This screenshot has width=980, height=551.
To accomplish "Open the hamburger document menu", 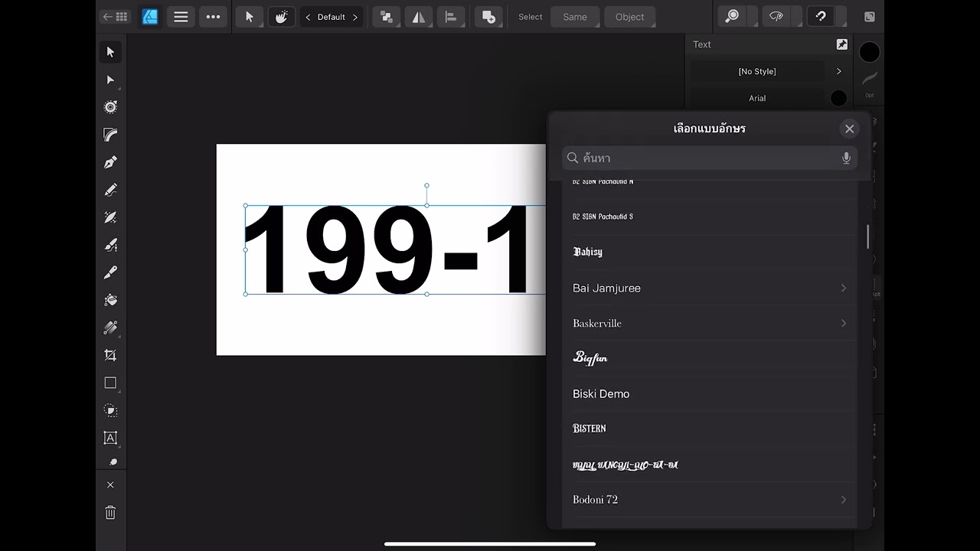I will (181, 17).
